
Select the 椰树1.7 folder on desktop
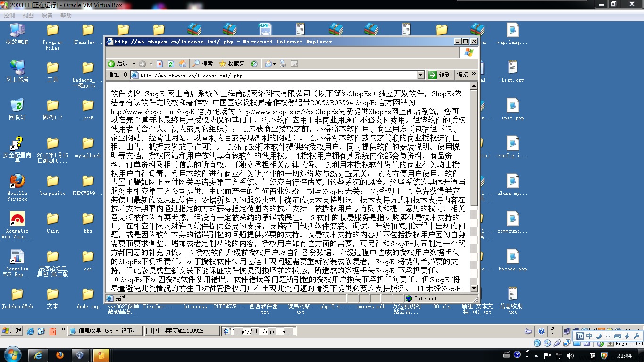52,109
